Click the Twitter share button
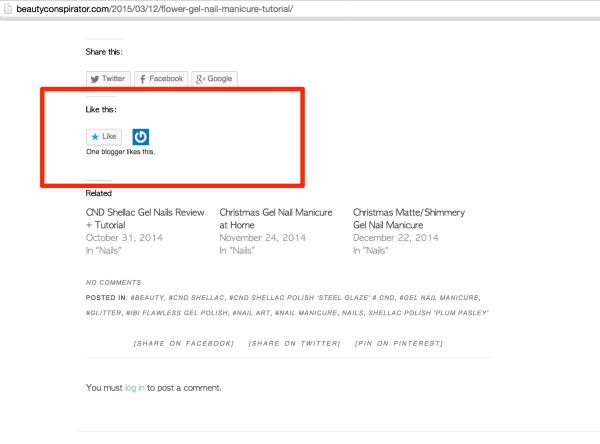Viewport: 600px width, 444px height. [x=108, y=78]
